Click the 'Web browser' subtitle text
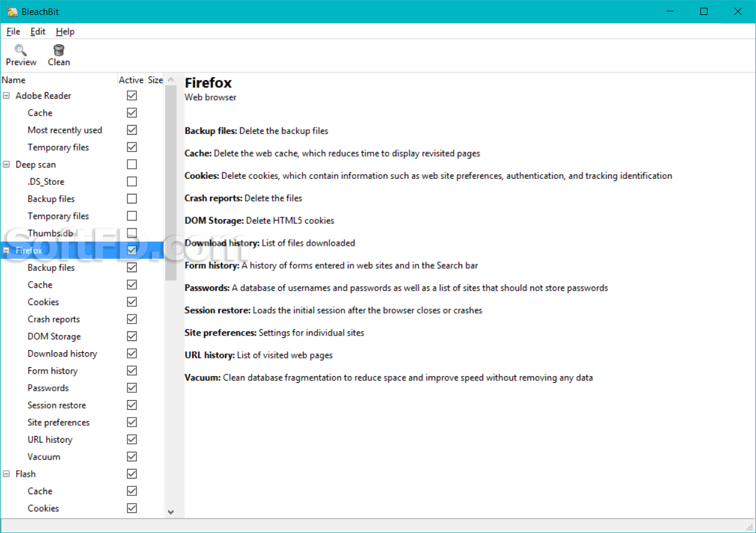 pos(211,98)
